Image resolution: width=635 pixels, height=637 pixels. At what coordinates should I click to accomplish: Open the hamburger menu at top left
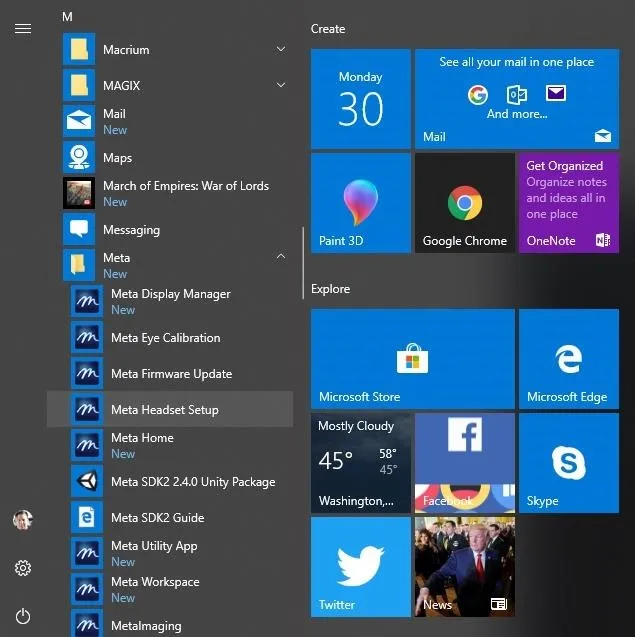point(23,28)
